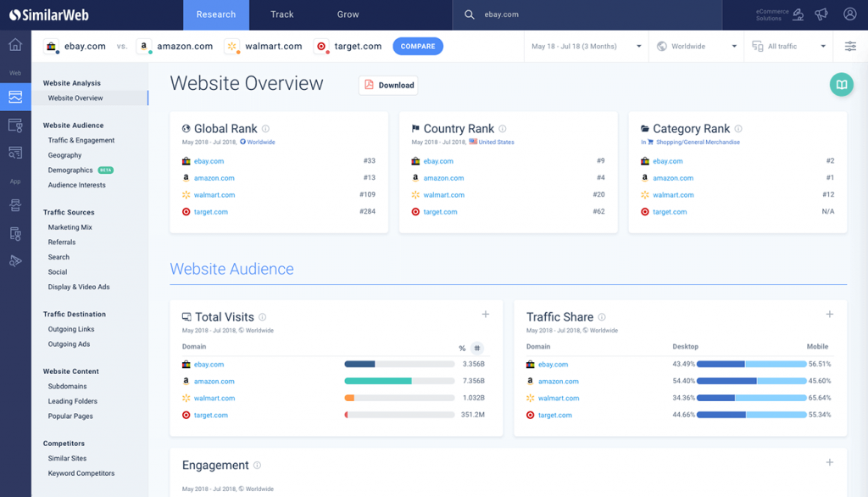
Task: Open the user account profile icon
Action: pos(850,14)
